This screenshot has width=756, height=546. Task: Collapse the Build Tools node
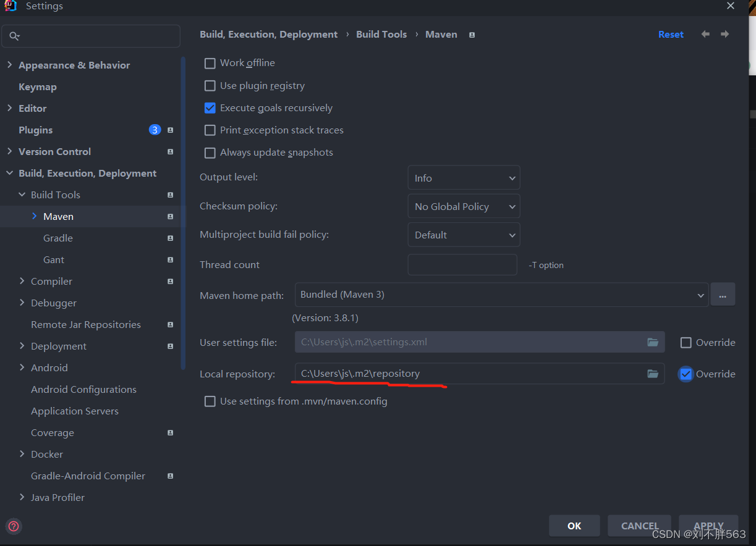[x=22, y=195]
